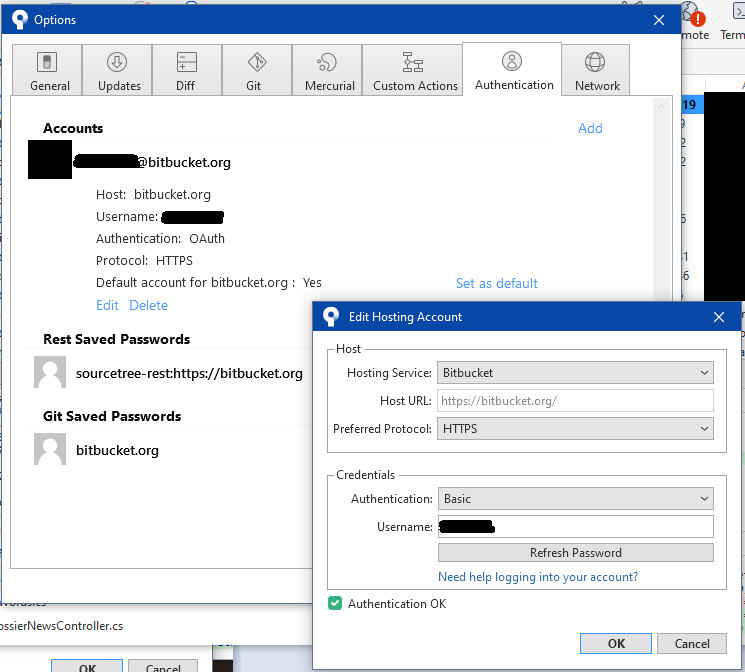Open Need help logging in link
Viewport: 745px width, 672px height.
pyautogui.click(x=538, y=576)
